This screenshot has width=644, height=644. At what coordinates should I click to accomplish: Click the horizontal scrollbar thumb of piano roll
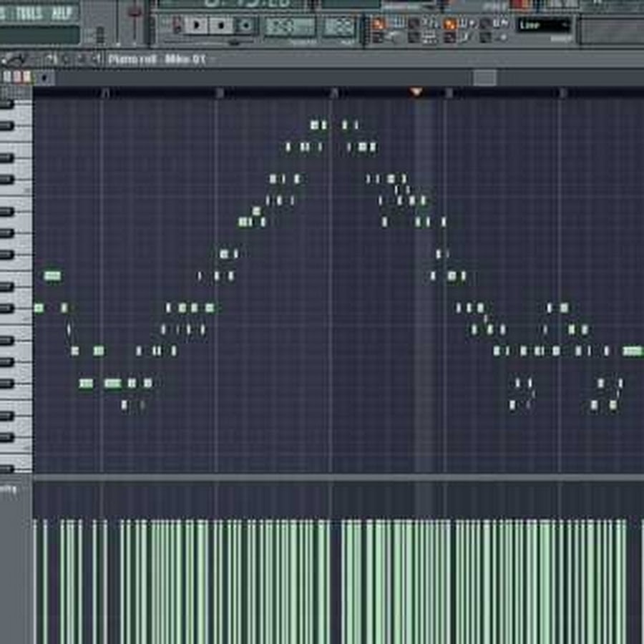485,77
